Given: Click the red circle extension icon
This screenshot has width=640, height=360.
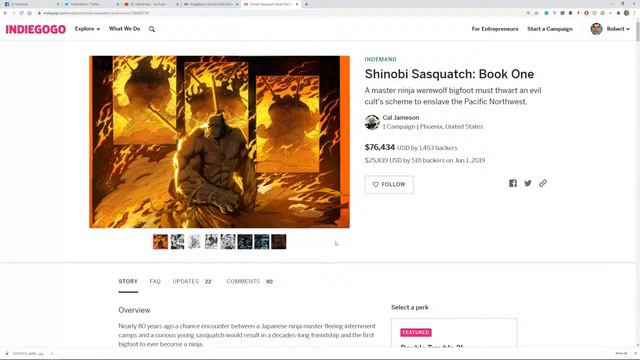Looking at the screenshot, I should coord(586,13).
